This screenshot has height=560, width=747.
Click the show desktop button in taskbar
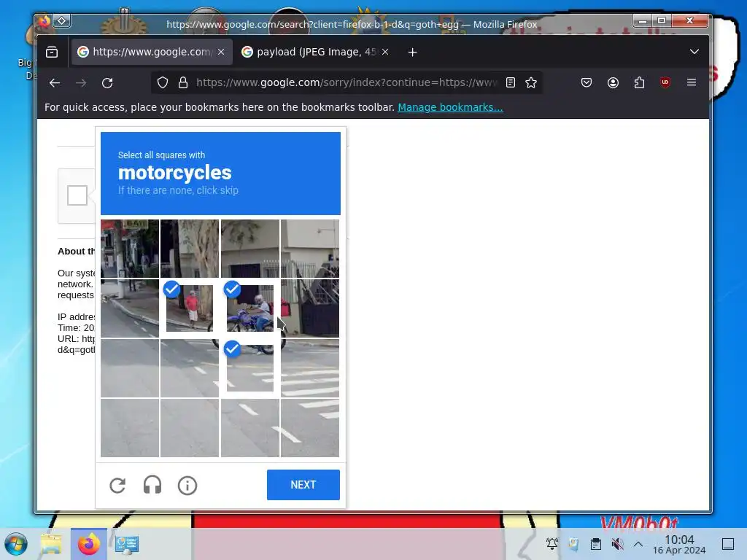728,544
